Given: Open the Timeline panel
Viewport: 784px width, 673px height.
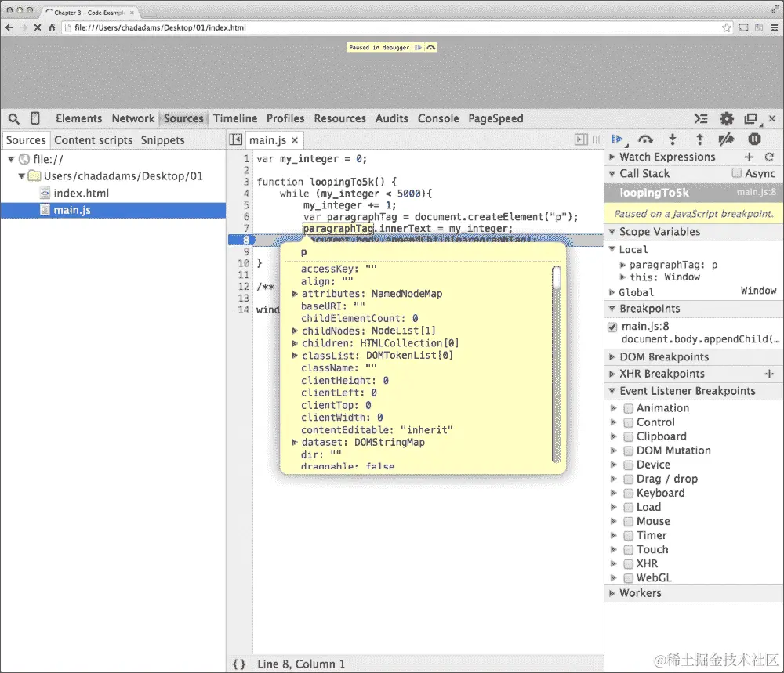Looking at the screenshot, I should coord(235,118).
